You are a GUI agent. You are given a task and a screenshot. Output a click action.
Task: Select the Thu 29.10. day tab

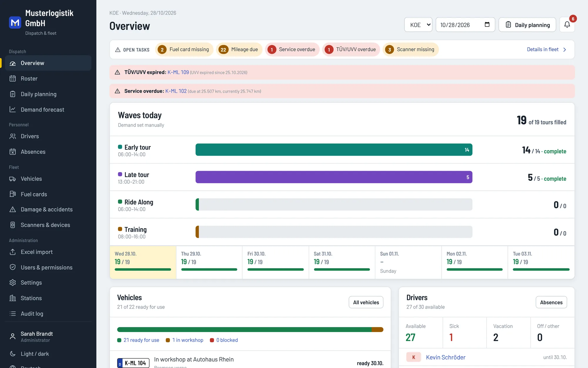coord(209,262)
